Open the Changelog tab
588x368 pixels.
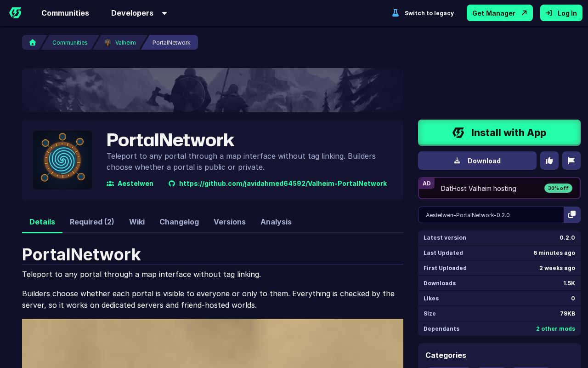click(179, 222)
